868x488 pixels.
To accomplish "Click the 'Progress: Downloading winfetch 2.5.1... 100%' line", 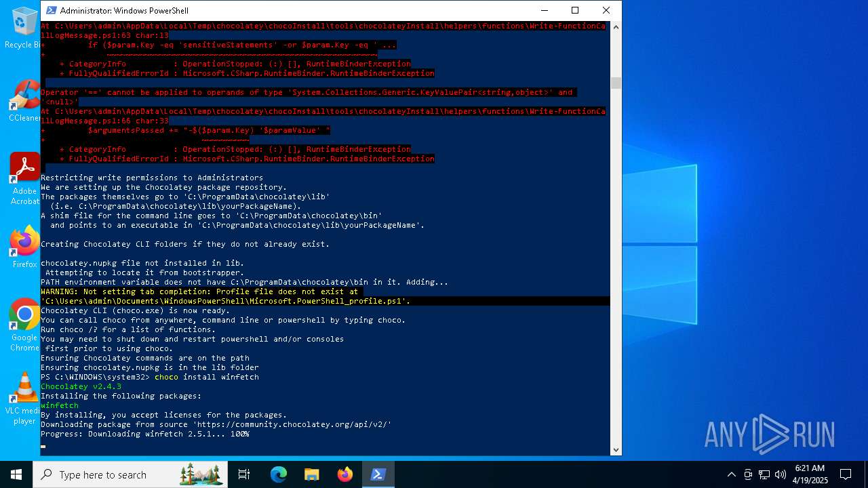I will [x=145, y=434].
